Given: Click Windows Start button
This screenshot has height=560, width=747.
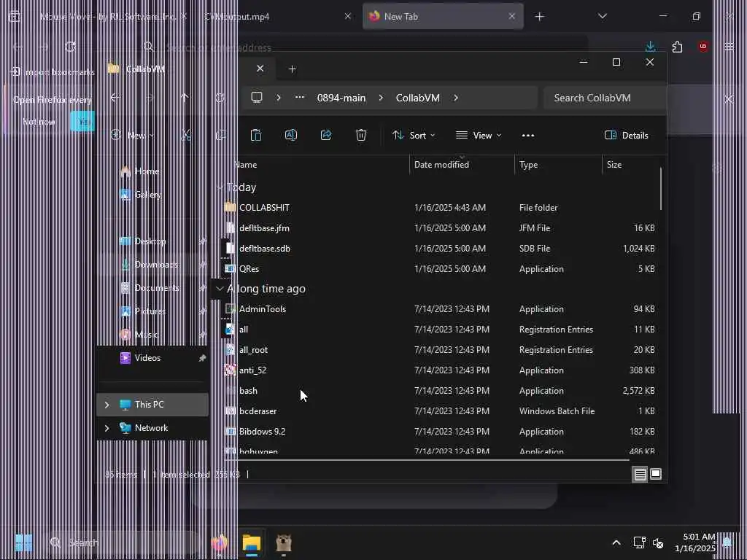Looking at the screenshot, I should tap(23, 542).
